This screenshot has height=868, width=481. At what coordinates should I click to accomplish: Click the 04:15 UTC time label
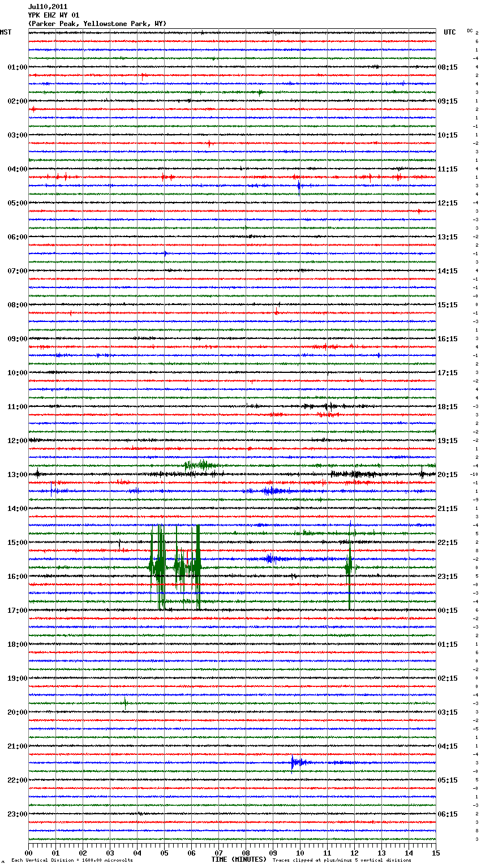point(448,746)
